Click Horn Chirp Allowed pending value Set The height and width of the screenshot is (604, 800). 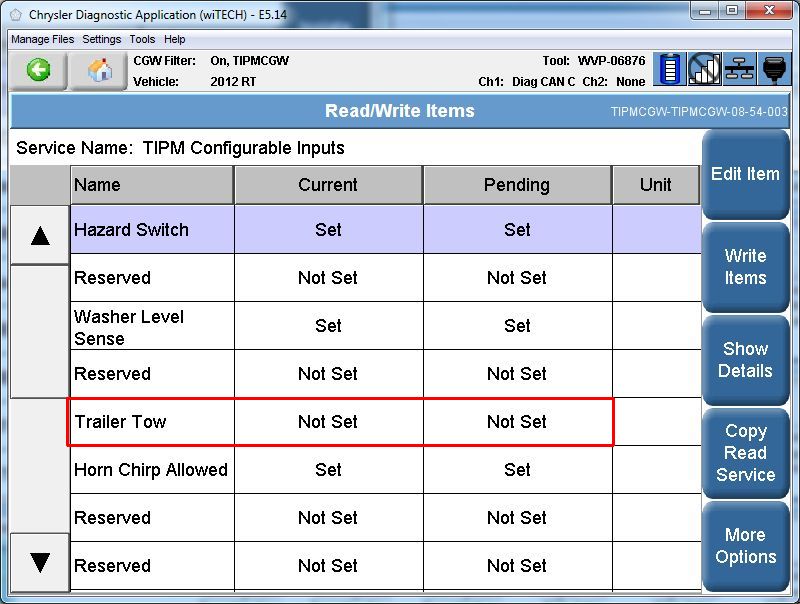(517, 469)
